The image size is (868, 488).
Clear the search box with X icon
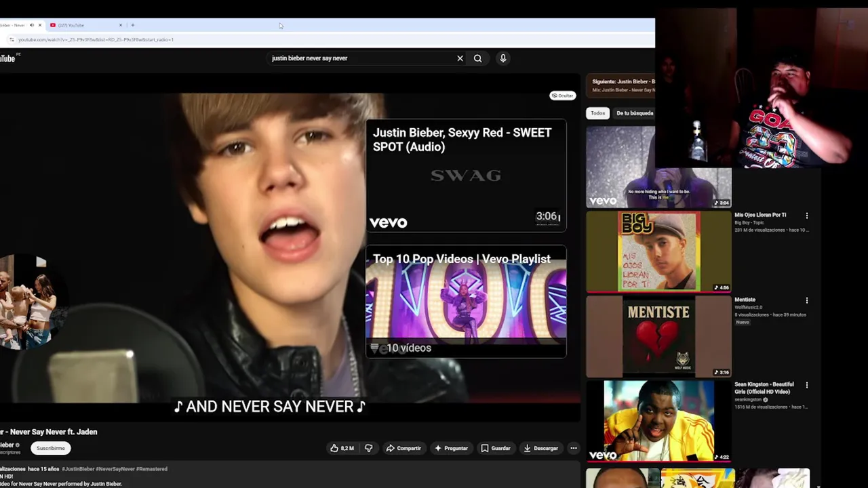coord(460,58)
